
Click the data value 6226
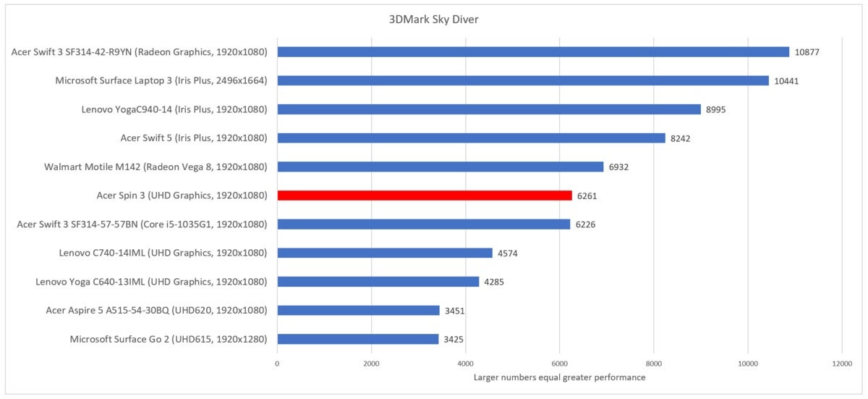click(585, 224)
